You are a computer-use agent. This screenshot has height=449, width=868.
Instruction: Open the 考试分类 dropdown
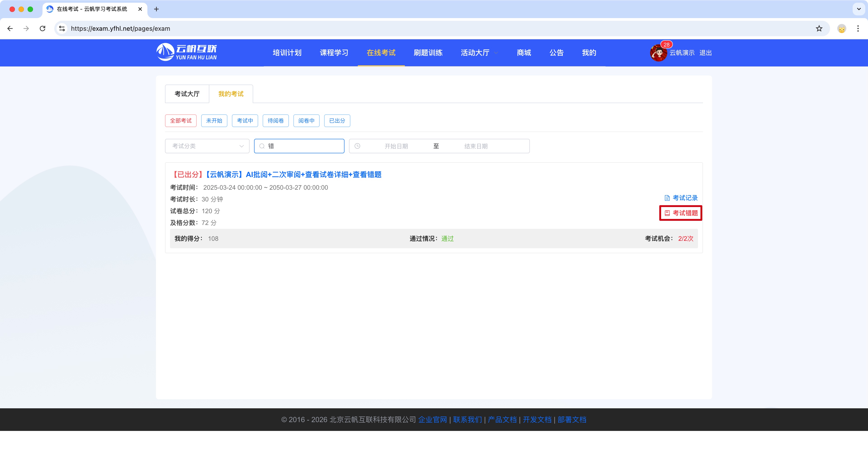[x=207, y=146]
